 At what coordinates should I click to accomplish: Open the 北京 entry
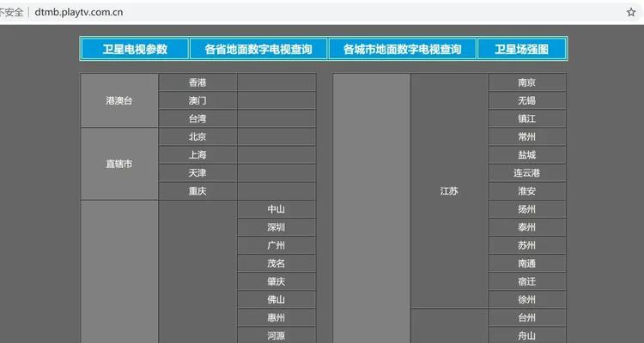click(197, 136)
